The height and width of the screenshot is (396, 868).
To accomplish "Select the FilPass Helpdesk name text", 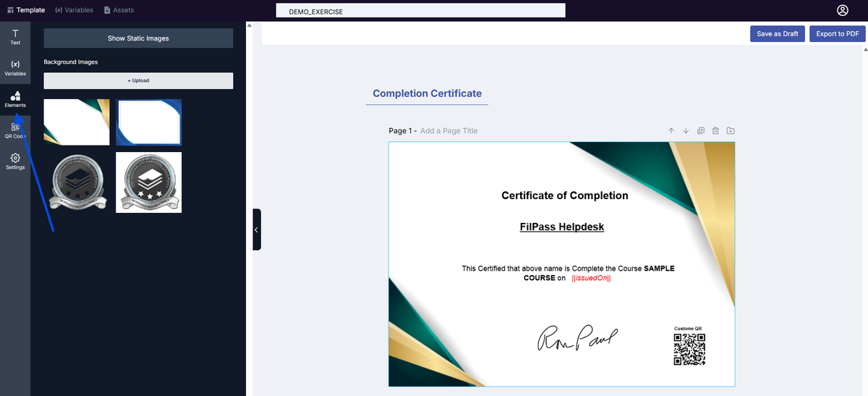I will tap(562, 227).
